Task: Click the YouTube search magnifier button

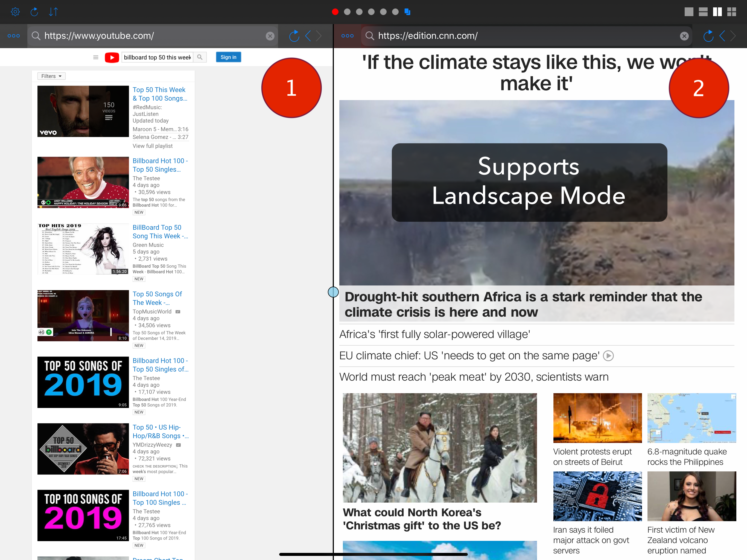Action: click(200, 57)
